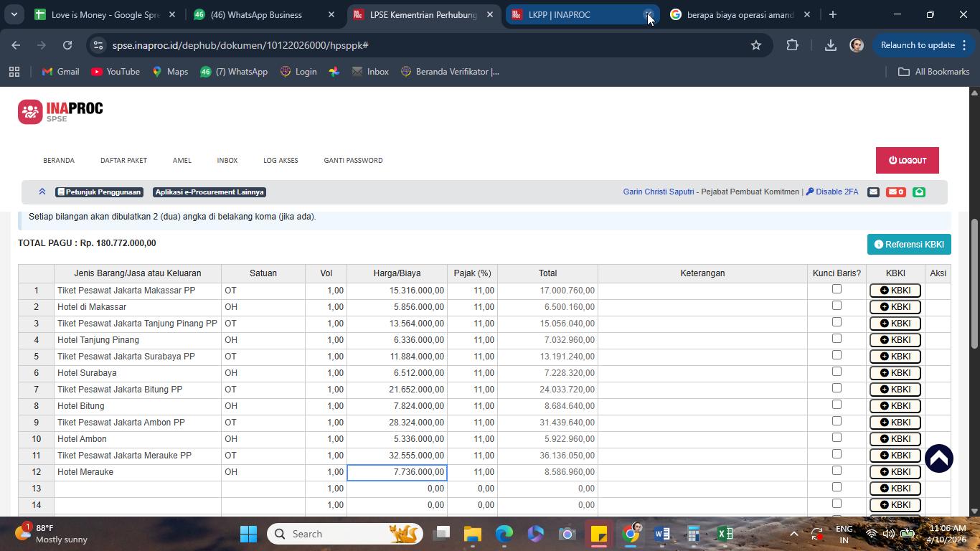This screenshot has height=551, width=980.
Task: Collapse header with double-chevron up icon
Action: [42, 192]
